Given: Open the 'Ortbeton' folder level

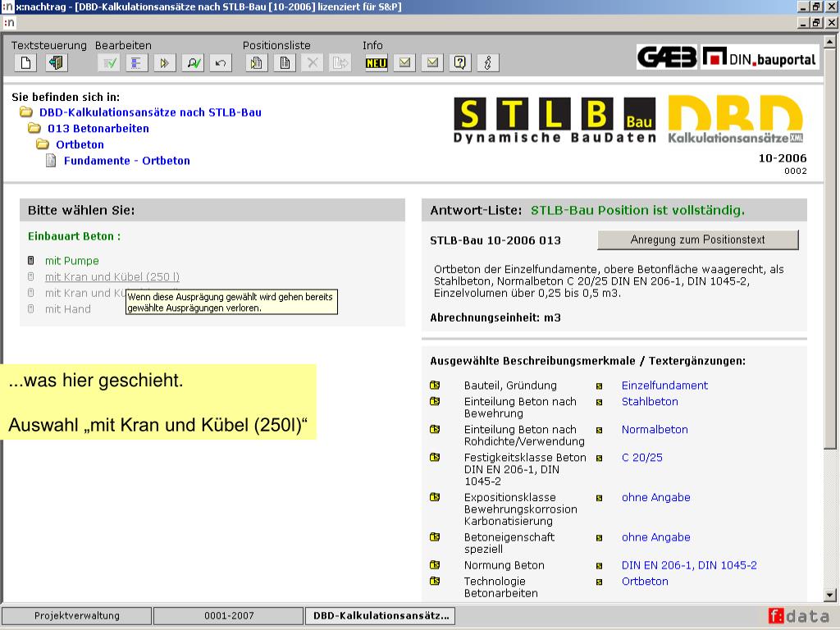Looking at the screenshot, I should (x=80, y=144).
